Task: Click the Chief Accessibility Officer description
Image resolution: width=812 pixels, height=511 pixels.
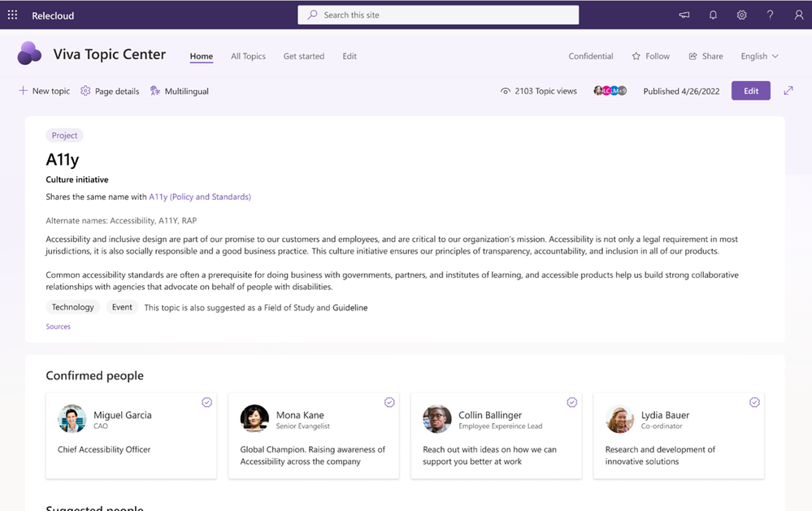Action: pos(104,449)
